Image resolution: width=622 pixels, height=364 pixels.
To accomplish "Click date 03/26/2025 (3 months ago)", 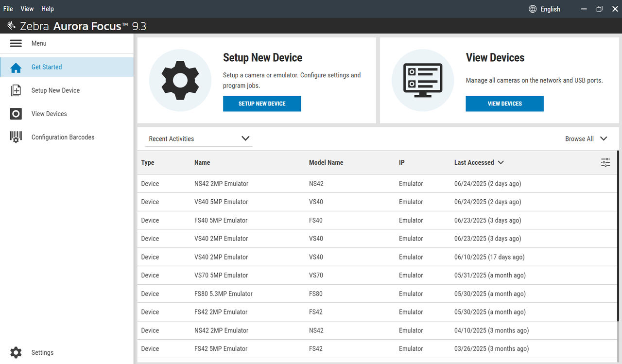I will click(491, 348).
